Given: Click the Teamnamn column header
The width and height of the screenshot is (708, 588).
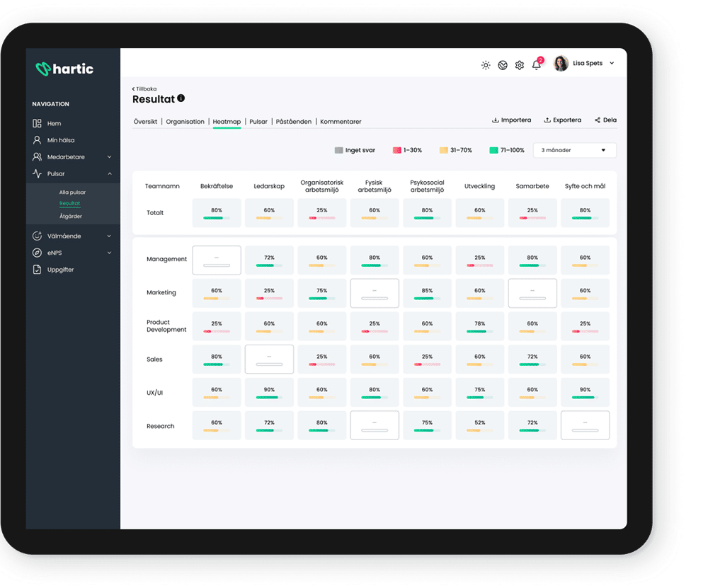Looking at the screenshot, I should click(162, 186).
